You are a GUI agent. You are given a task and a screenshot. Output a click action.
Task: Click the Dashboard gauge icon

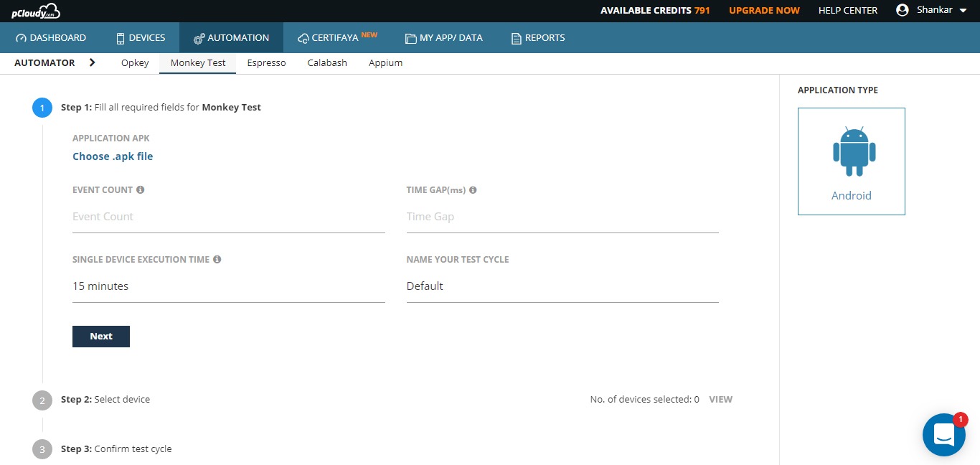pyautogui.click(x=21, y=38)
